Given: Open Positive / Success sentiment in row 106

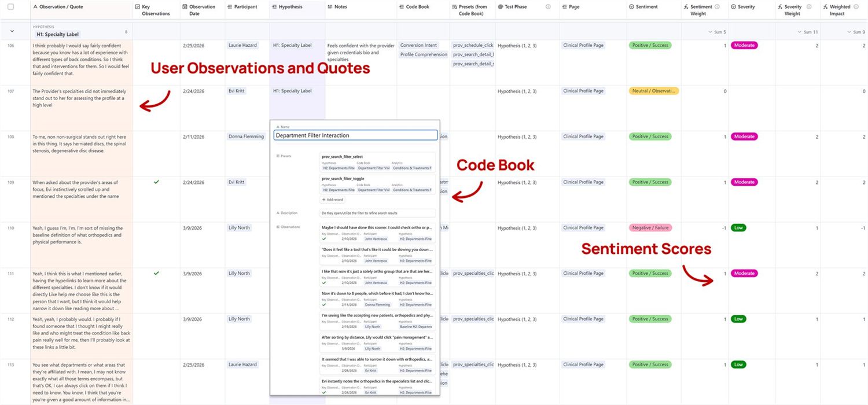Looking at the screenshot, I should coord(650,45).
